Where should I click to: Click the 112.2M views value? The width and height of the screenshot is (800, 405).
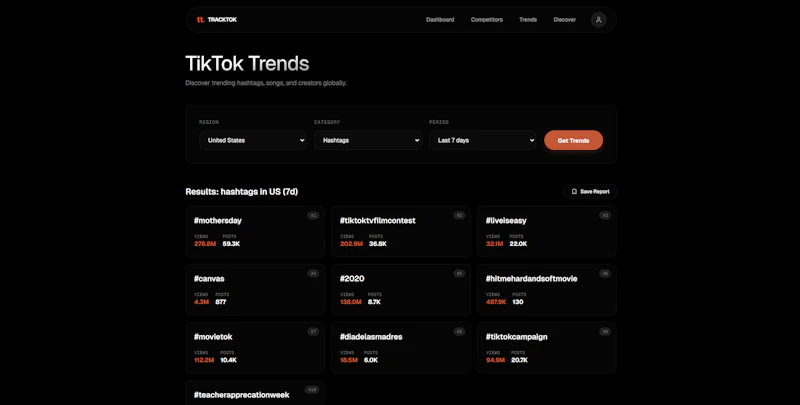click(x=204, y=360)
